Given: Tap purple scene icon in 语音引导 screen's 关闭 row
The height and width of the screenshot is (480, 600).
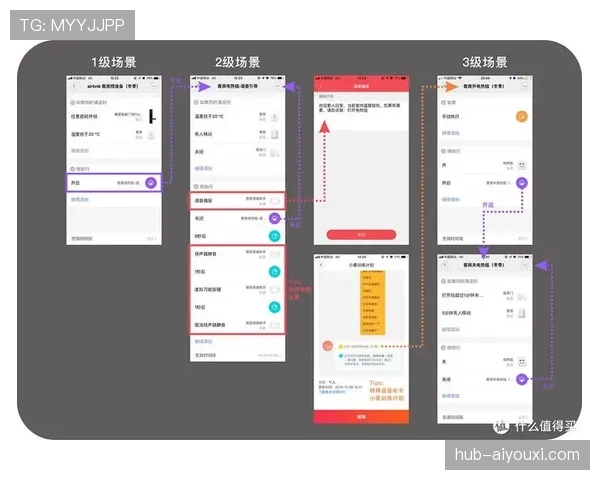Looking at the screenshot, I should tap(274, 219).
